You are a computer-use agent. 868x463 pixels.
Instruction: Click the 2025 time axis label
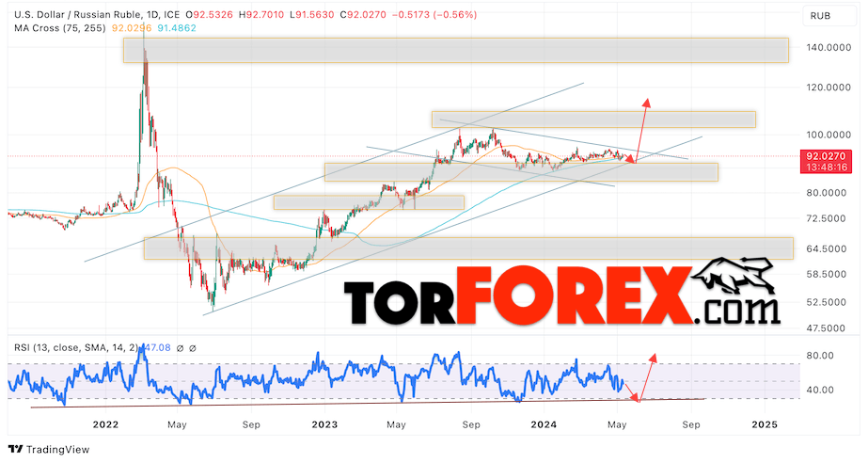tap(765, 424)
